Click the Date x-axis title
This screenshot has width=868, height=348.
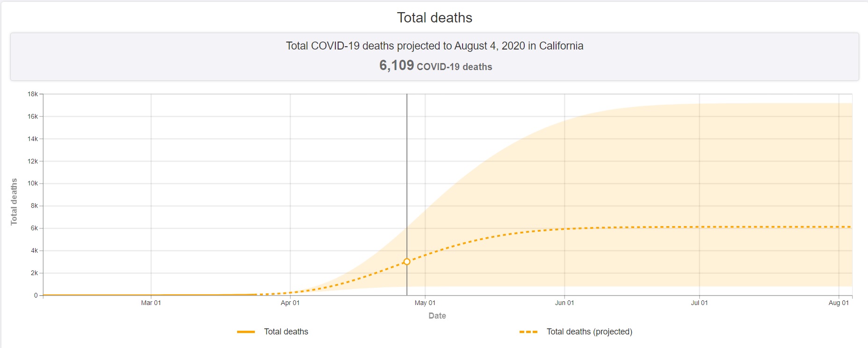tap(437, 316)
